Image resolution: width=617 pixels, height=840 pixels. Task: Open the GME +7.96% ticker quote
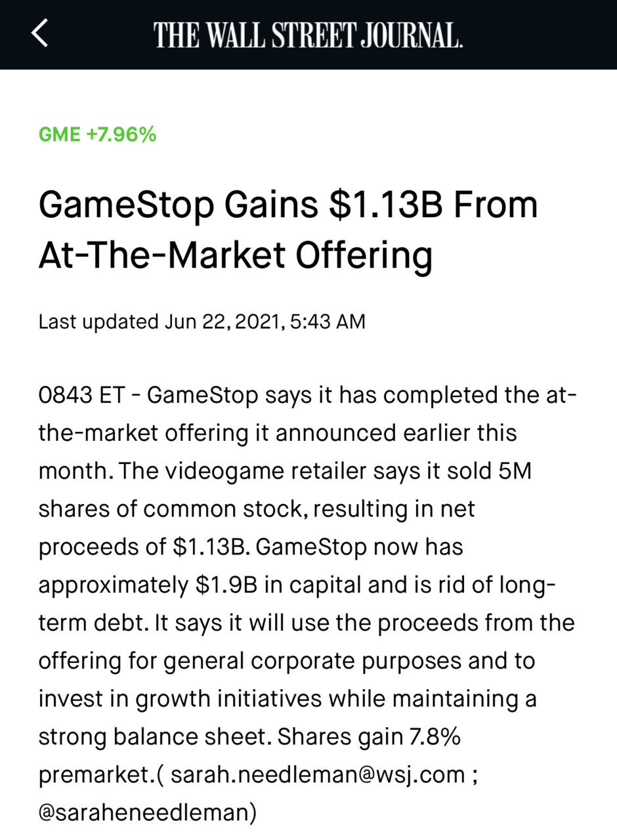tap(98, 135)
